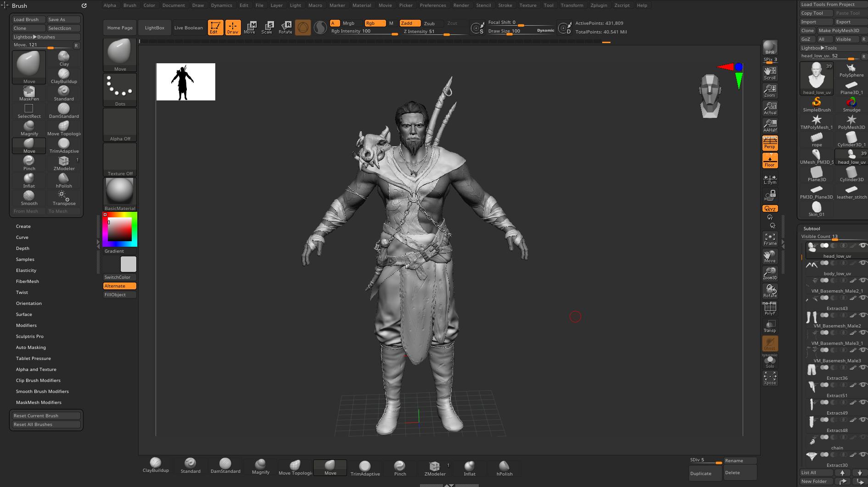Screen dimensions: 868x487
Task: Select the TrimAdaptive brush in left Brush panel
Action: [64, 145]
